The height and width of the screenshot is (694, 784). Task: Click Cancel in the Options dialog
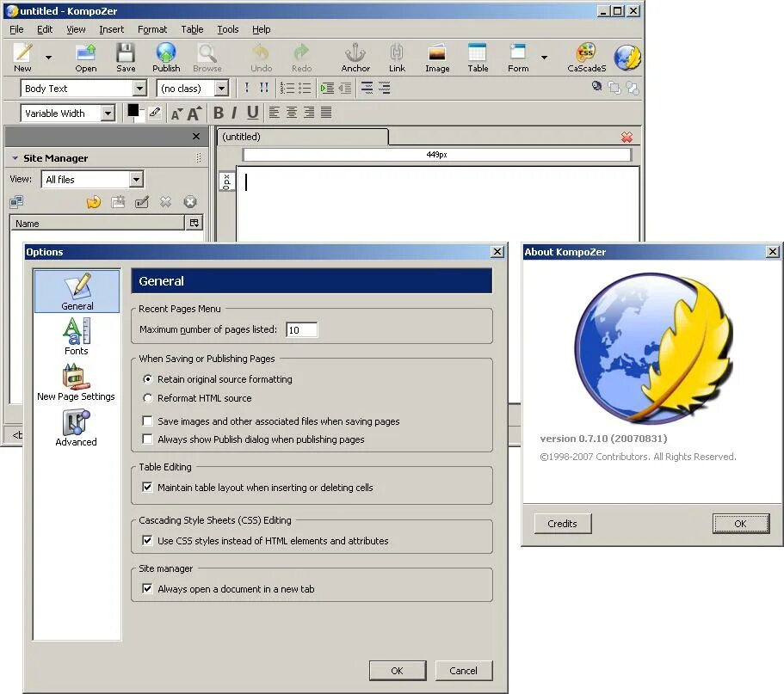(x=464, y=671)
